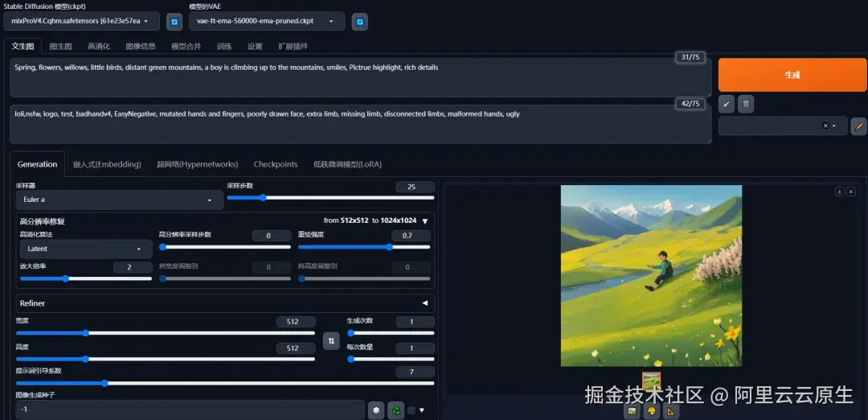The height and width of the screenshot is (420, 868).
Task: Click the orange 生成 generate button
Action: pos(792,75)
